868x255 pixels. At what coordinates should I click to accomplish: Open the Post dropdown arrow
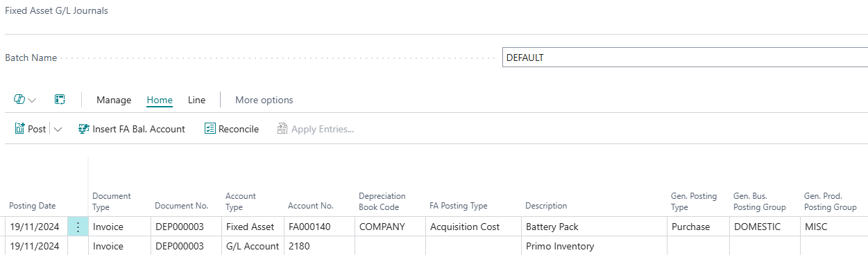58,130
